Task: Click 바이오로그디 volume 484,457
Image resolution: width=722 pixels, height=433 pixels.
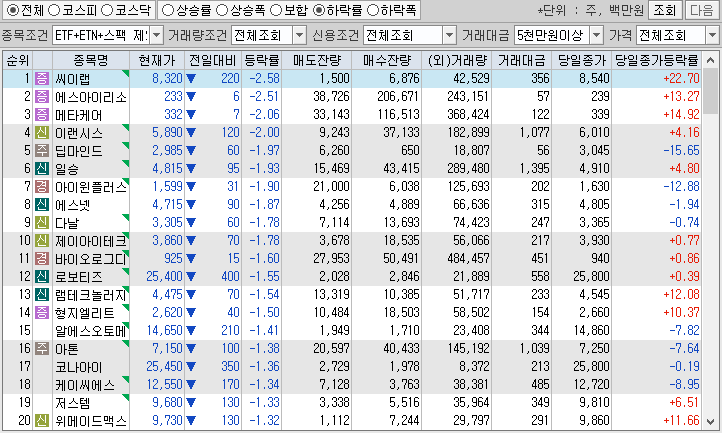Action: (468, 258)
